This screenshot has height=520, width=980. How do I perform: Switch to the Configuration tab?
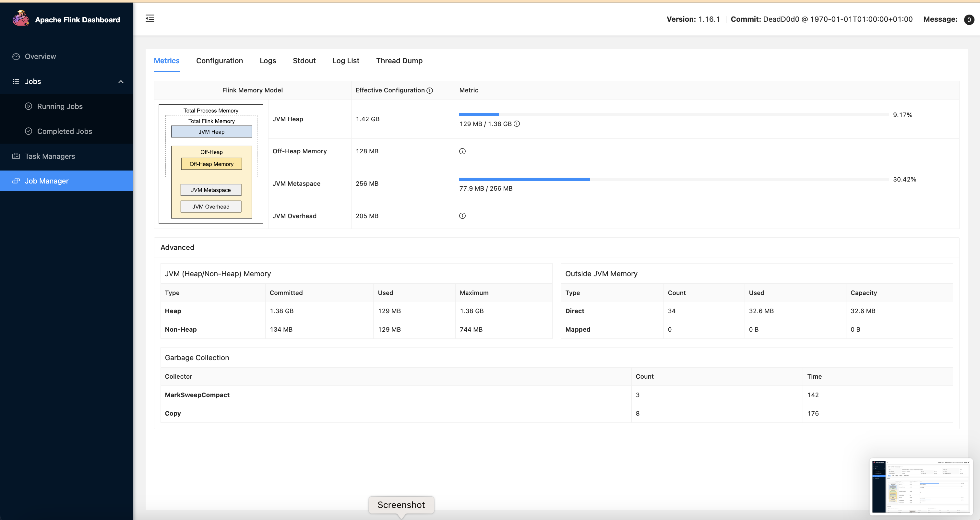(220, 61)
